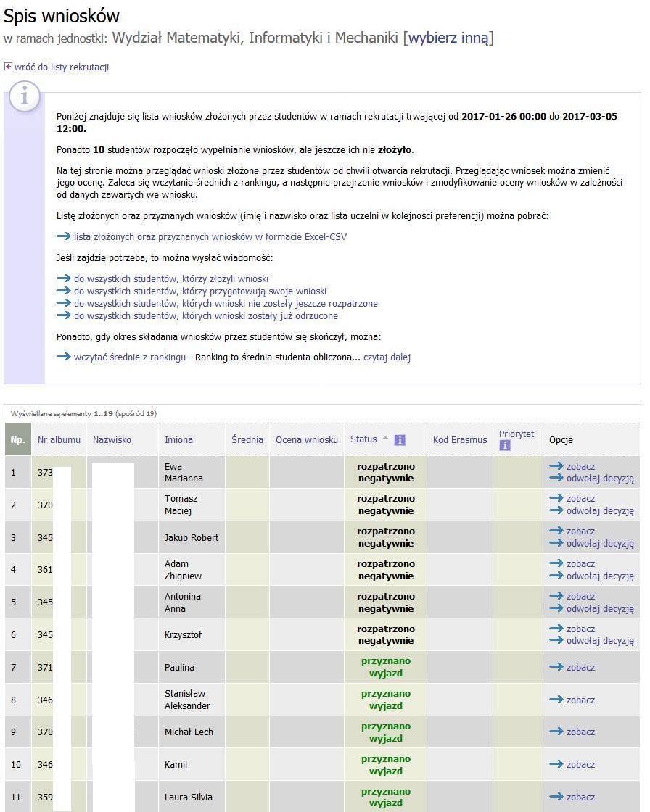View the application of Jakub Robert

coord(580,531)
